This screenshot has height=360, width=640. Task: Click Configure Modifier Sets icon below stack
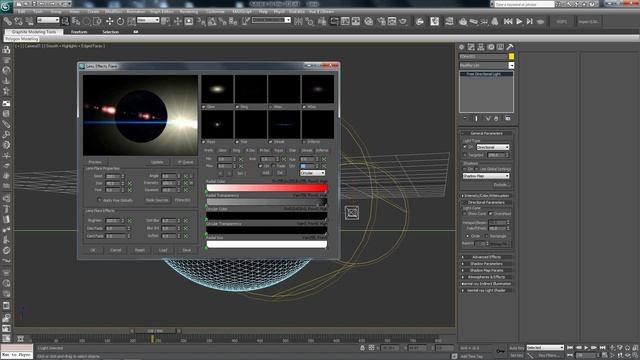(507, 118)
